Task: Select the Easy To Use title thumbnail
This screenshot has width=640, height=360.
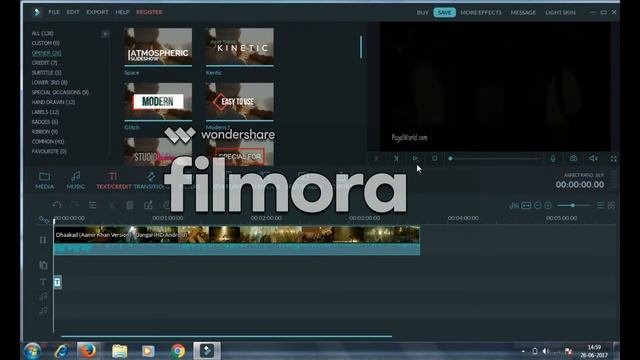Action: coord(240,101)
